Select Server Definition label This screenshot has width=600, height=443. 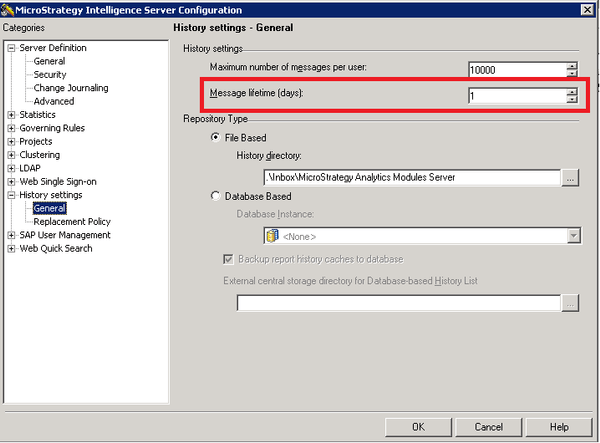point(53,48)
